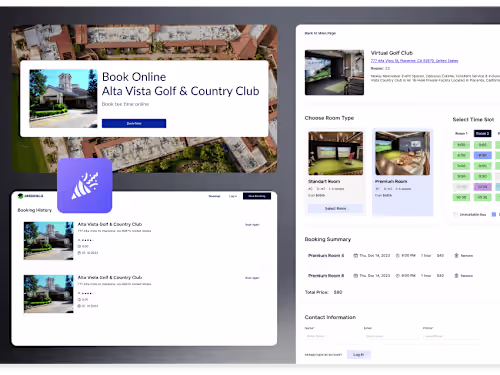Click the green logo icon in booking history header
The width and height of the screenshot is (500, 375).
tap(20, 196)
